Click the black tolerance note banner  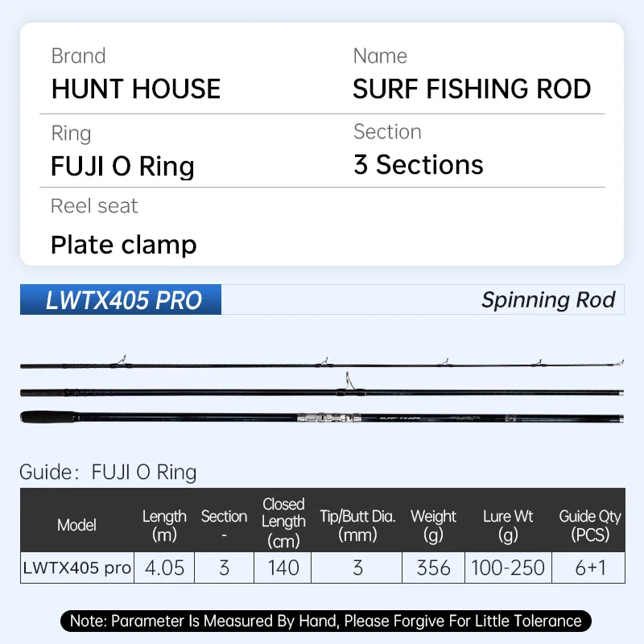325,621
